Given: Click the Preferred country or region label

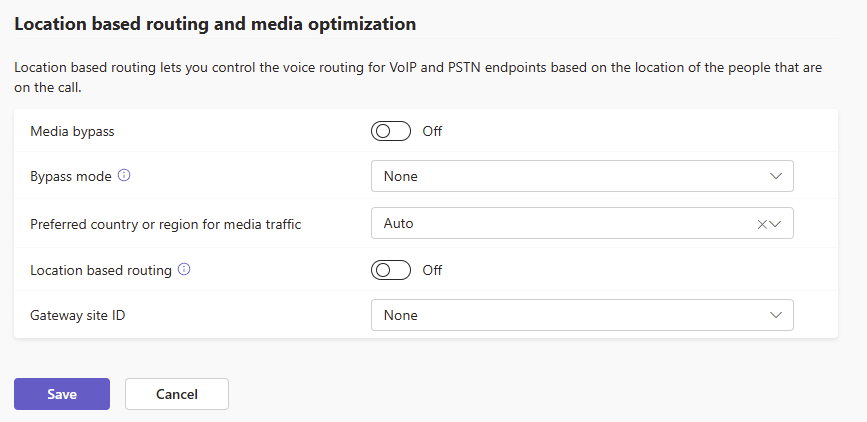Looking at the screenshot, I should coord(166,224).
